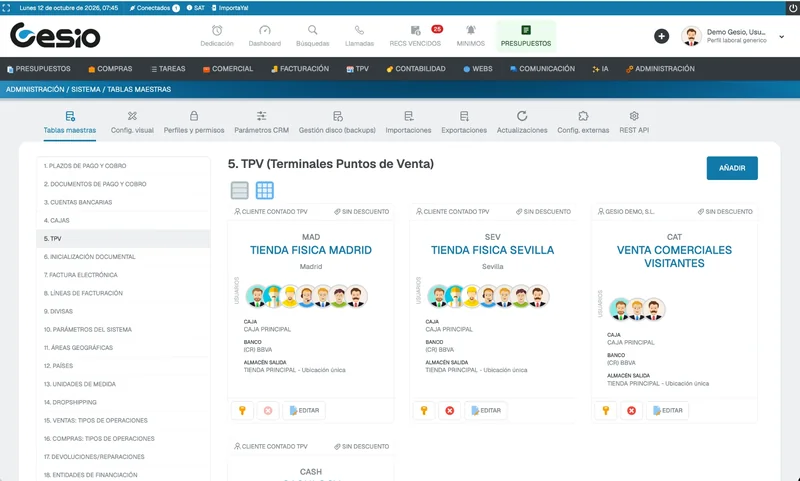The image size is (800, 481).
Task: Click EDITAR on Tienda Fisica Madrid card
Action: click(304, 410)
